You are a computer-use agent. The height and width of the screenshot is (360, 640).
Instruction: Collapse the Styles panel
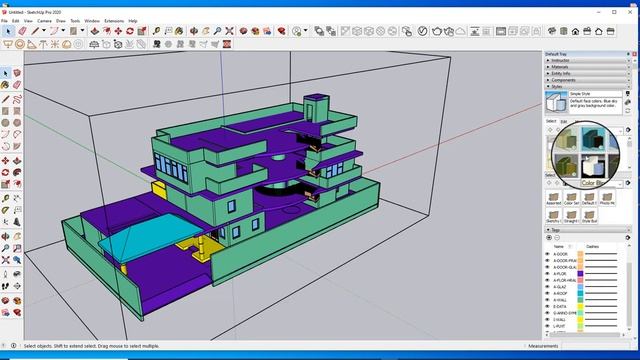coord(588,87)
